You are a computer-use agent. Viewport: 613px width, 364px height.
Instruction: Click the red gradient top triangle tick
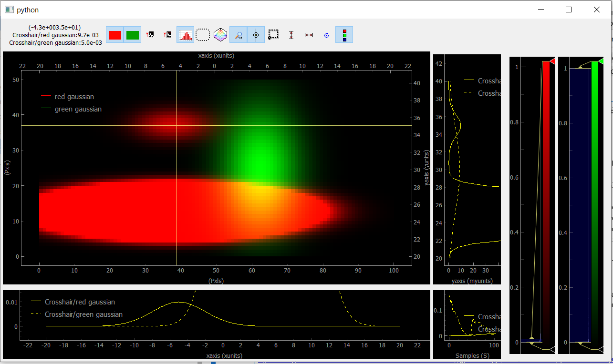(552, 61)
